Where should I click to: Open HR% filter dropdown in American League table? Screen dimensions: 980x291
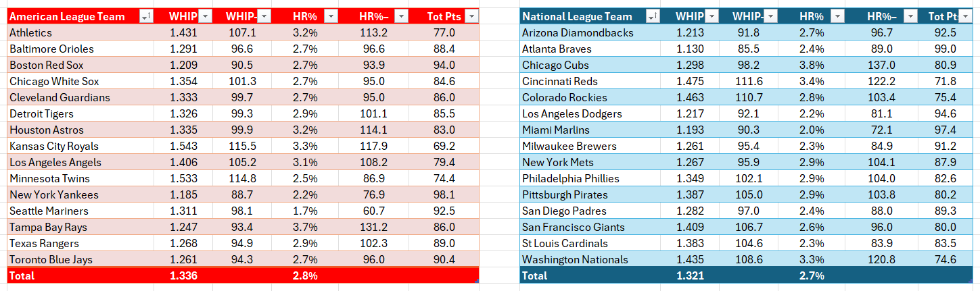coord(331,17)
